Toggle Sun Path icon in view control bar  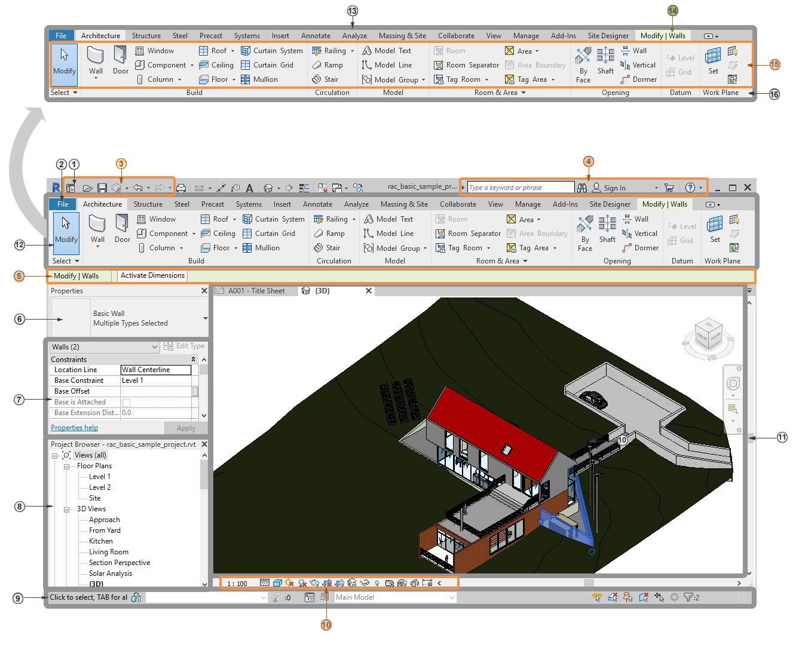point(289,583)
